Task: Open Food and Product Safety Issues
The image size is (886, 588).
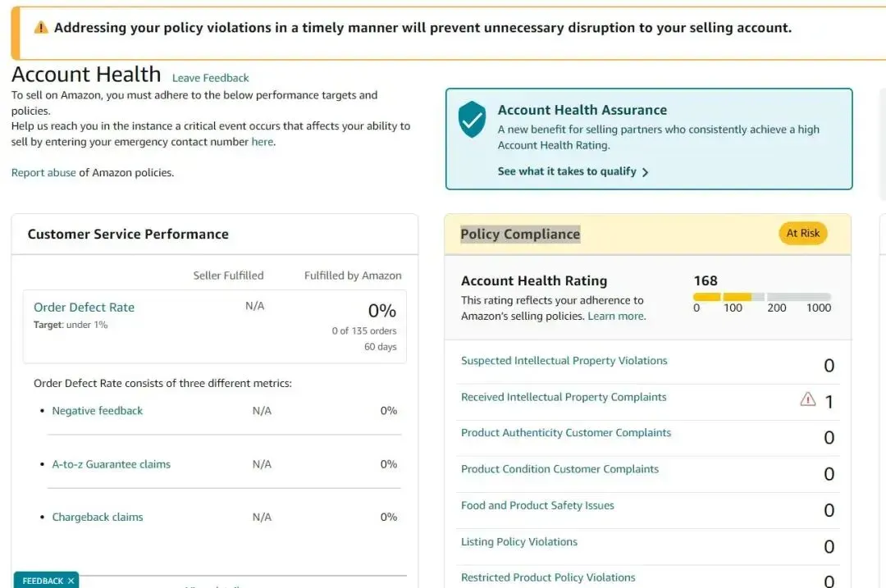Action: click(537, 505)
